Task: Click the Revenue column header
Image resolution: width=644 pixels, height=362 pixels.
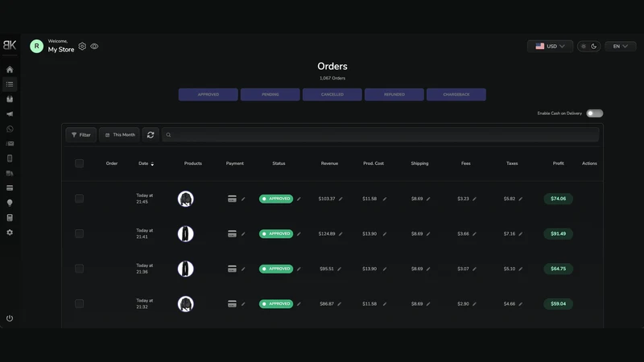Action: tap(329, 163)
